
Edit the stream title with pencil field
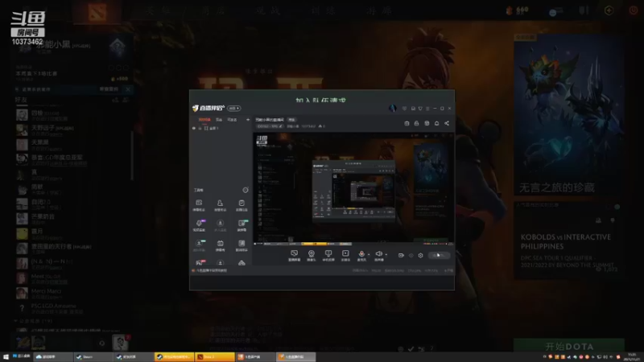click(x=270, y=126)
